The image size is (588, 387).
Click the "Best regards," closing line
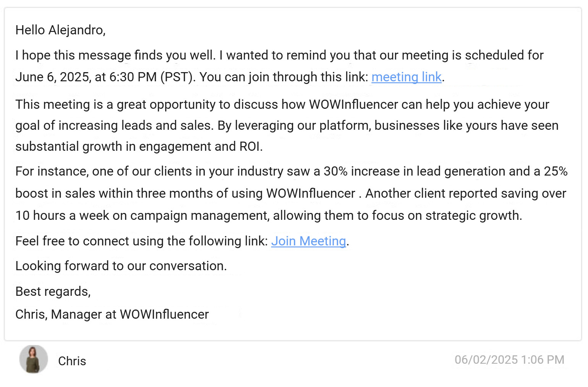[53, 292]
